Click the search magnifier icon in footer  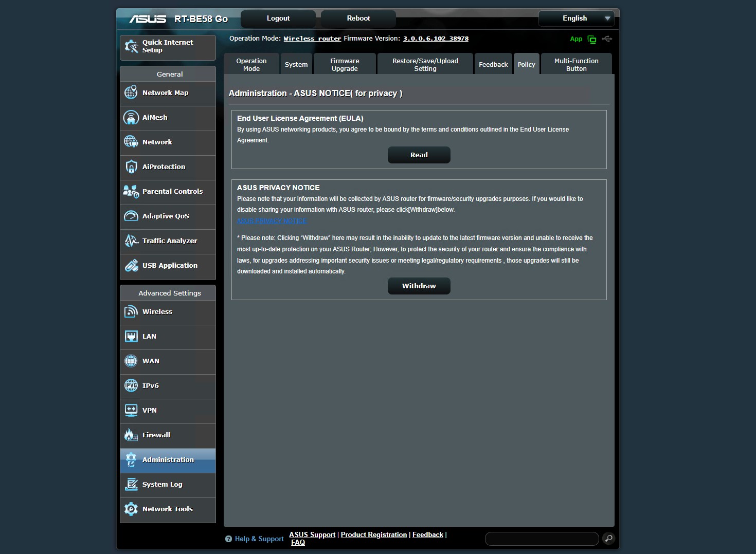(608, 539)
